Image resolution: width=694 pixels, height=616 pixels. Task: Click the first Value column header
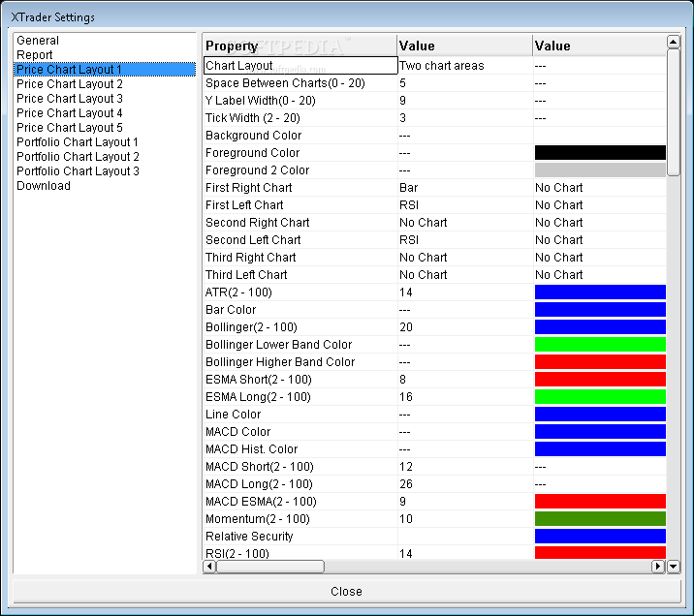click(x=464, y=46)
